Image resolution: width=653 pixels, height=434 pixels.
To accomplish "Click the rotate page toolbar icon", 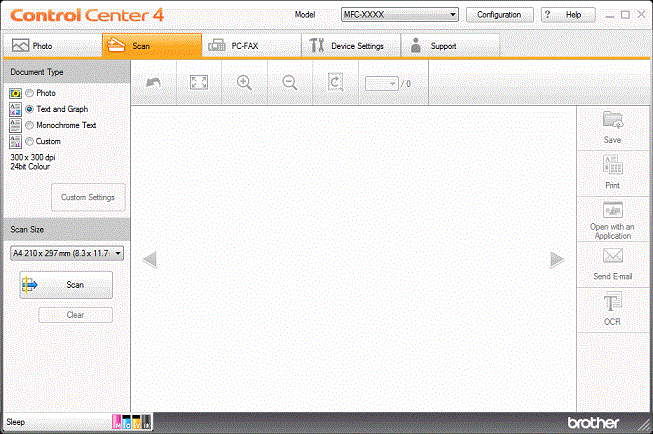I will tap(336, 83).
